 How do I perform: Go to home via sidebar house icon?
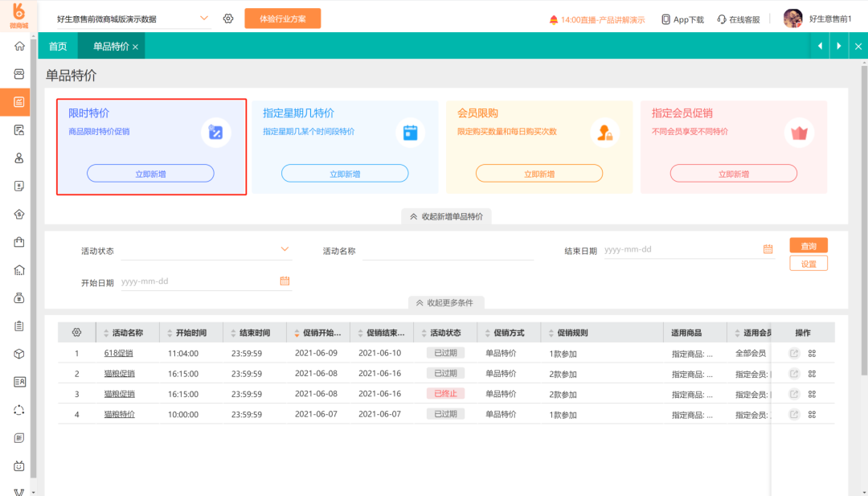18,46
